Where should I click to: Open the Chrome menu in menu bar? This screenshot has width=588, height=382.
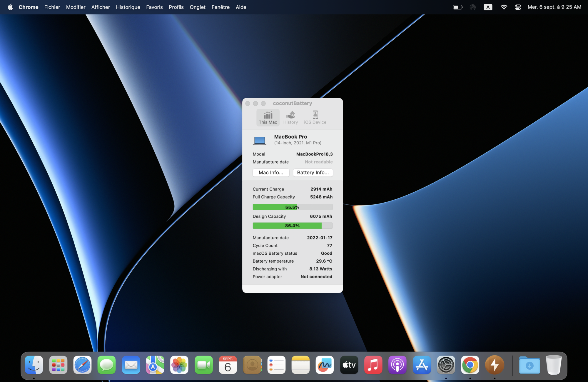tap(29, 7)
